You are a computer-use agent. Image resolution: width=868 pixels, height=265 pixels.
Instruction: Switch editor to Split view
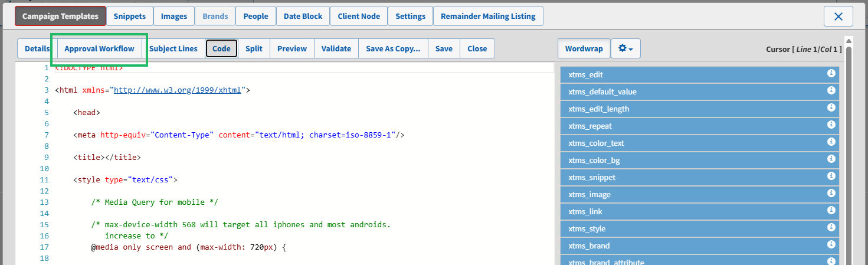click(x=254, y=48)
